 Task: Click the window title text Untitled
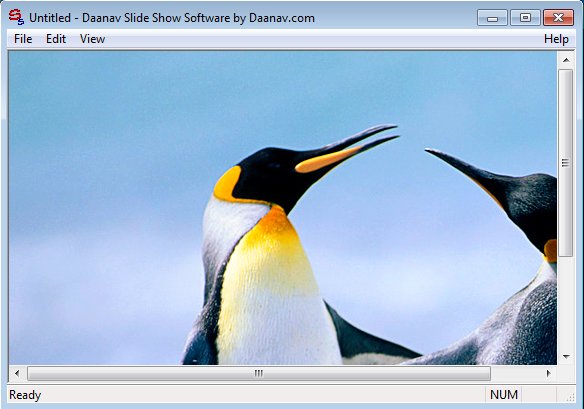(x=50, y=18)
